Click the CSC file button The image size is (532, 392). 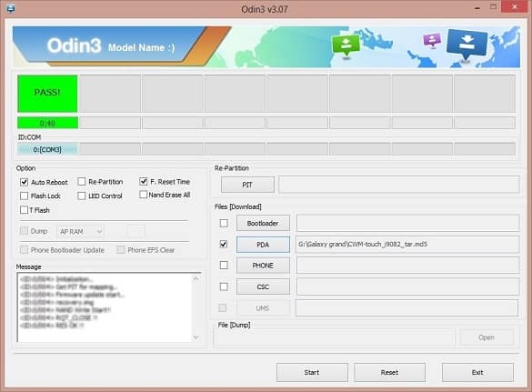(x=263, y=286)
